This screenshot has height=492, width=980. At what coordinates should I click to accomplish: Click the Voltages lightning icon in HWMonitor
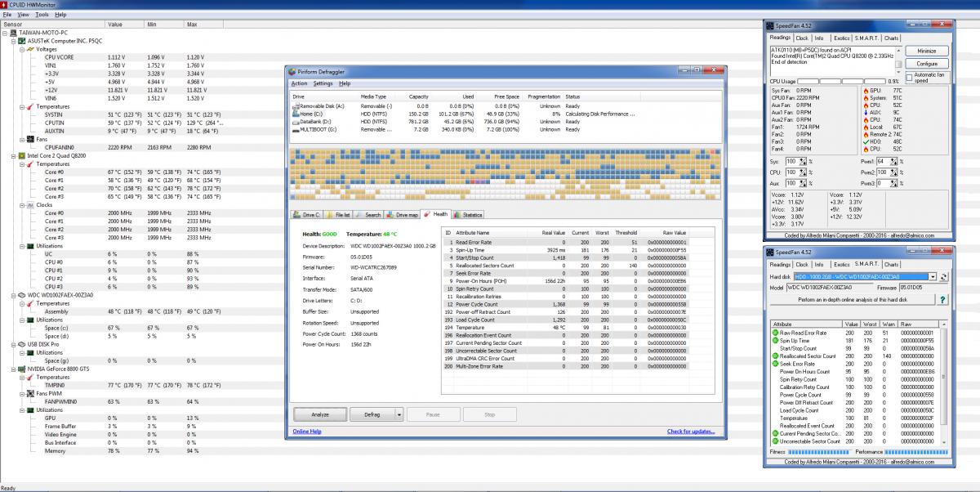[x=31, y=48]
